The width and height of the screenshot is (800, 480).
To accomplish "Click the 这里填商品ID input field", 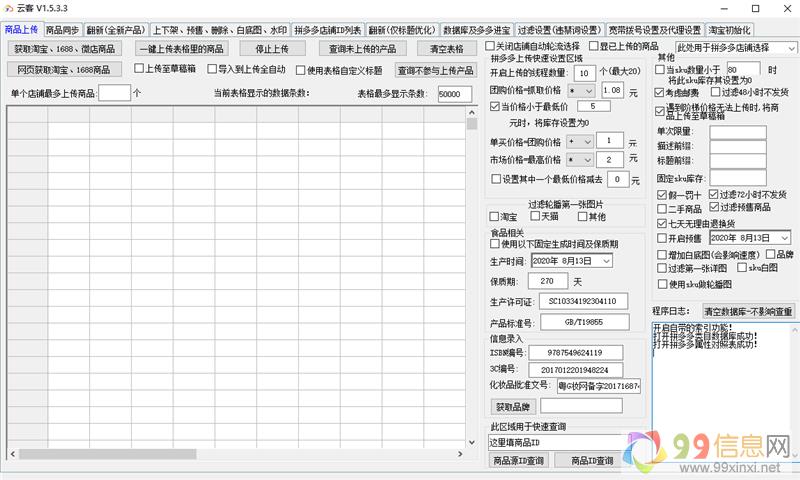I will pyautogui.click(x=564, y=441).
